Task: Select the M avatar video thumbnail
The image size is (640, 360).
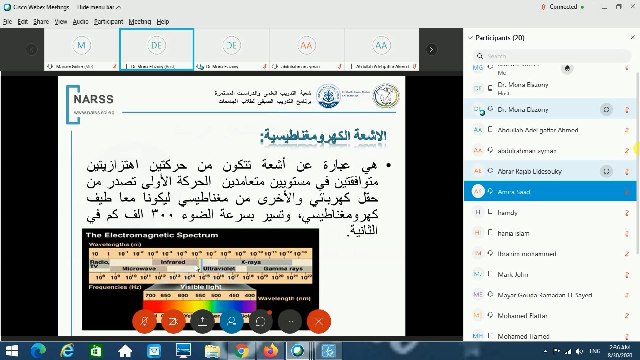Action: 81,49
